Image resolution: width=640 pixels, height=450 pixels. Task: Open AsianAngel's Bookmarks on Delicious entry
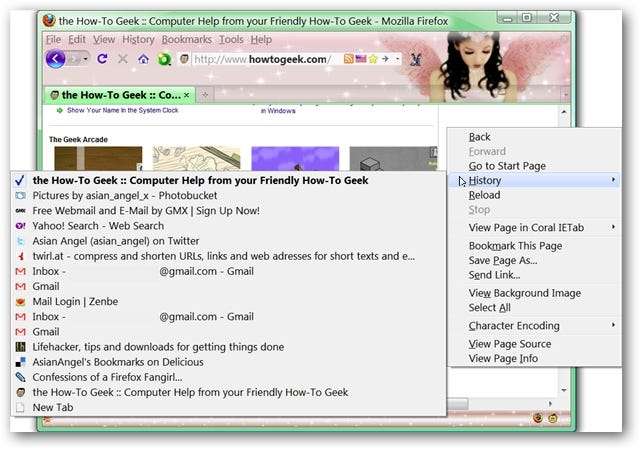tap(229, 362)
